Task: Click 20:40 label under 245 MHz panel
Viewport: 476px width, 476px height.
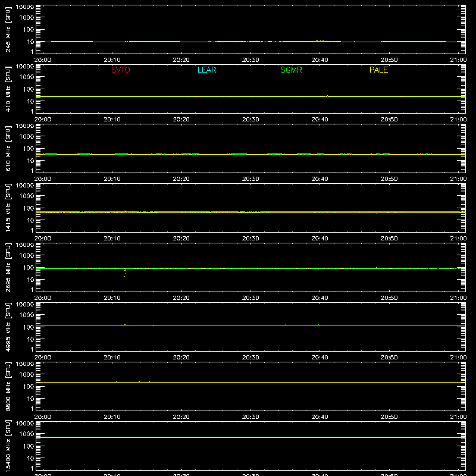Action: point(320,60)
